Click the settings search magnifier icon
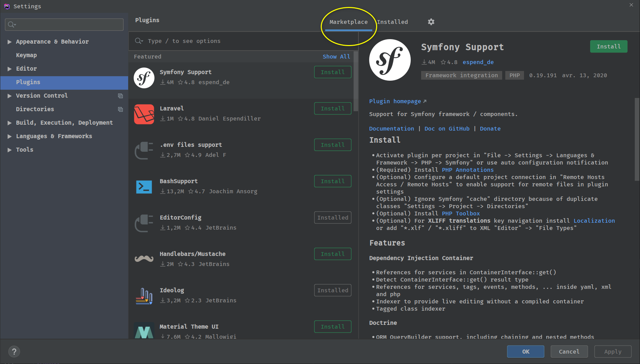The width and height of the screenshot is (640, 364). pyautogui.click(x=12, y=25)
